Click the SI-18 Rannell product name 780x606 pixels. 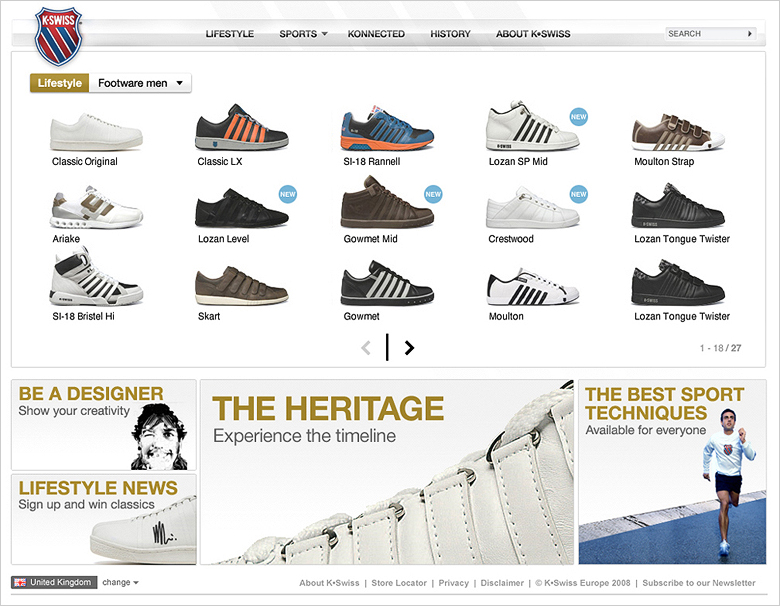pyautogui.click(x=372, y=161)
